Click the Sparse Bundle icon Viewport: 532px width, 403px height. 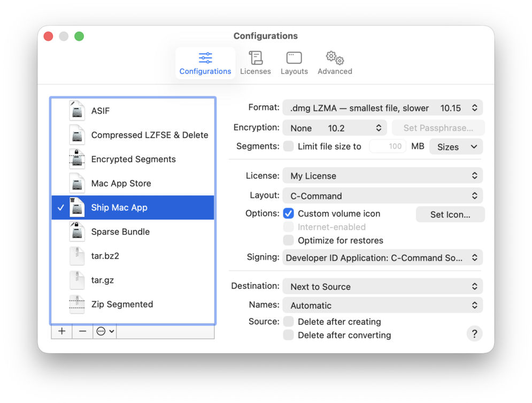coord(77,232)
